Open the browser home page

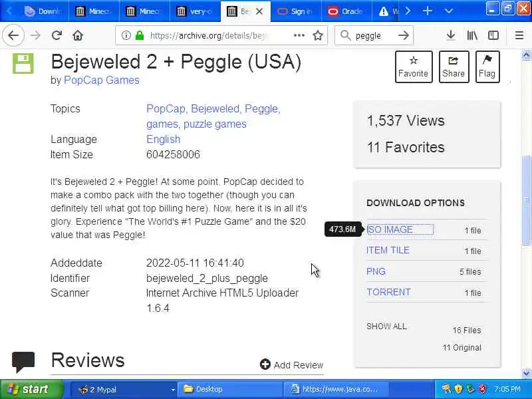coord(78,35)
